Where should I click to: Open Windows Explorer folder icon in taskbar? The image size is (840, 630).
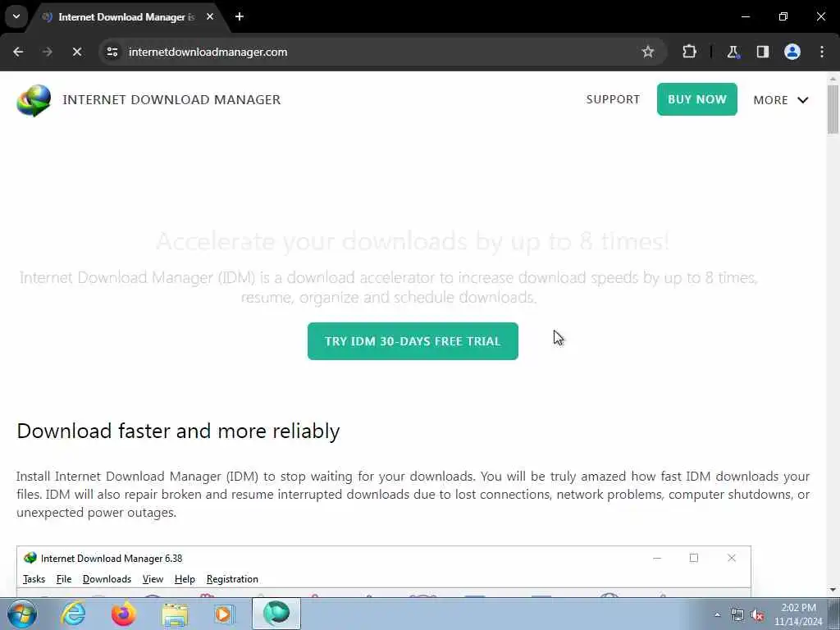(175, 614)
